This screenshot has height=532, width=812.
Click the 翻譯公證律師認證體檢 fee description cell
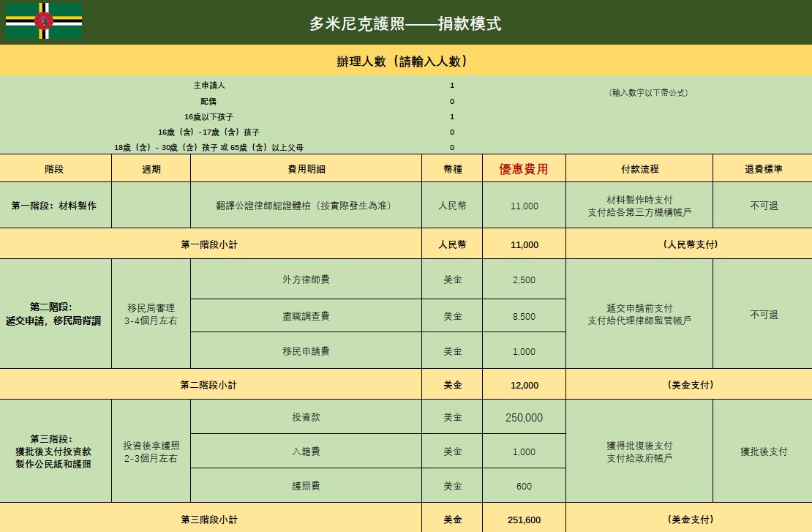pyautogui.click(x=306, y=206)
